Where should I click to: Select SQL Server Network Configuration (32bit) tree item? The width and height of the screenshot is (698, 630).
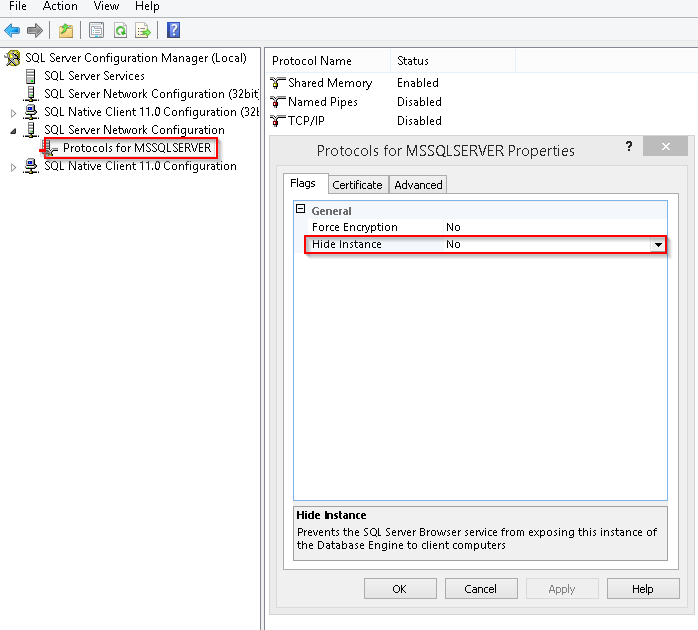point(151,94)
